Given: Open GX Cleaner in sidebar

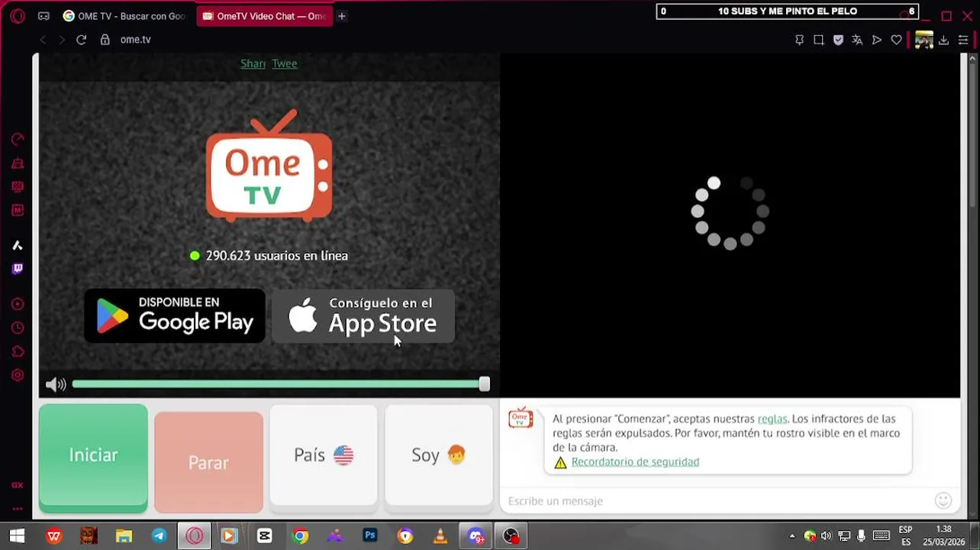Looking at the screenshot, I should coord(18,163).
